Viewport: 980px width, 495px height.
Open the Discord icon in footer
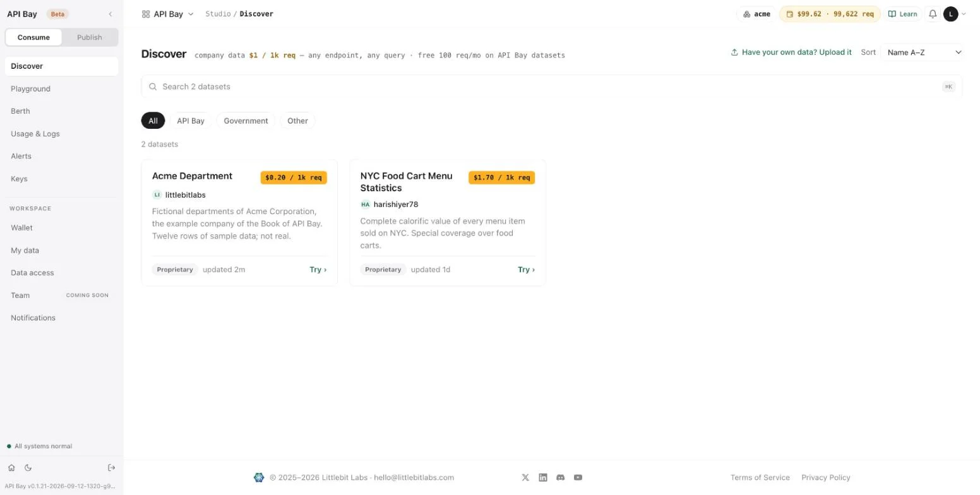(560, 477)
